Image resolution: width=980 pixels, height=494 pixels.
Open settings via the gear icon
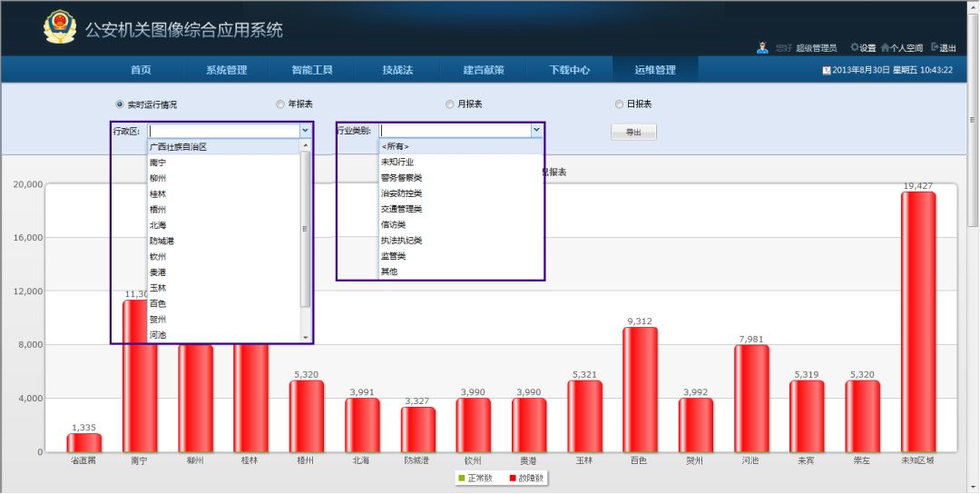point(855,47)
